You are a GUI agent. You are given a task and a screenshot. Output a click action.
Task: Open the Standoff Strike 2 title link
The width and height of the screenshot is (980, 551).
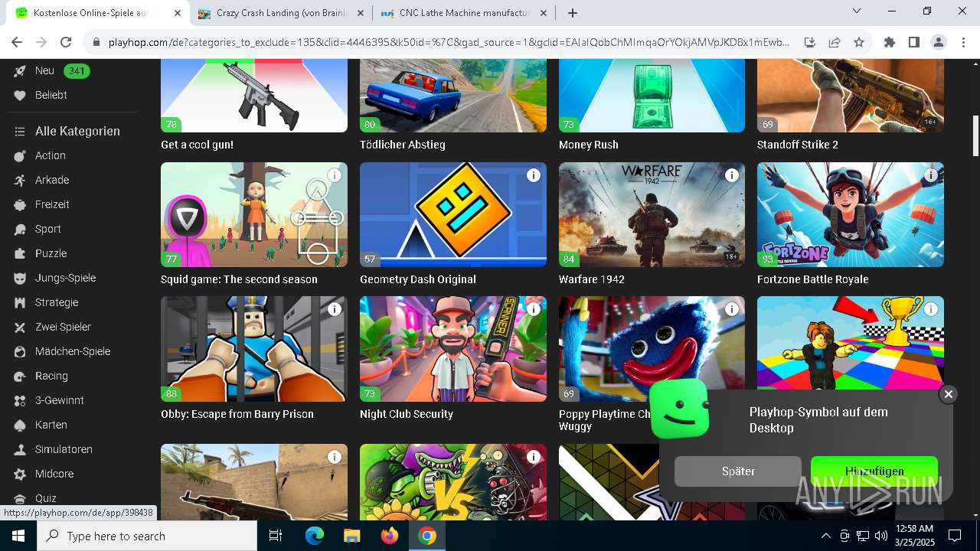(x=798, y=145)
